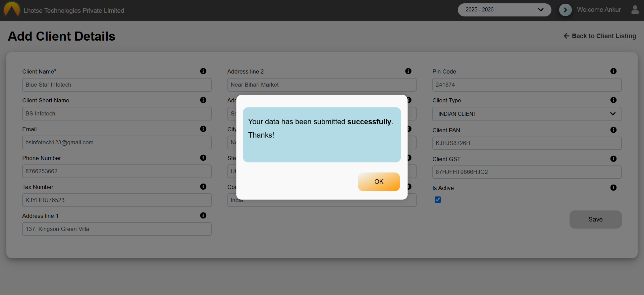Click the Is Active label

click(x=443, y=188)
